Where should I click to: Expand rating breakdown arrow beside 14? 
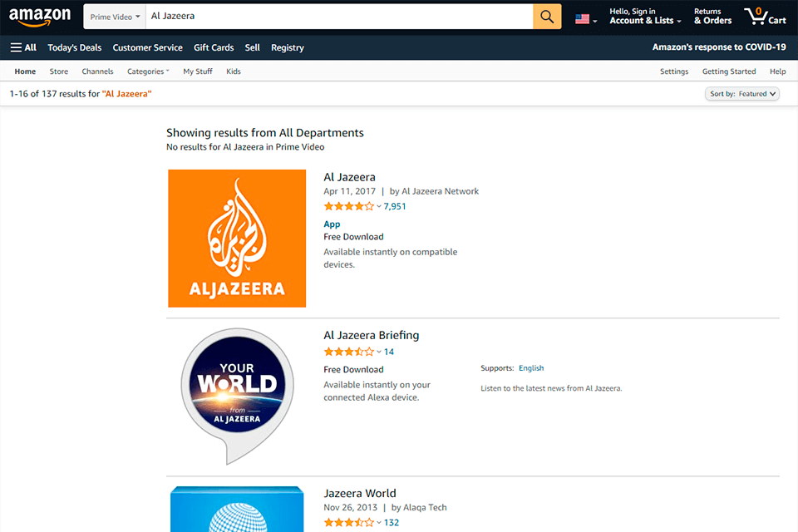[x=379, y=352]
